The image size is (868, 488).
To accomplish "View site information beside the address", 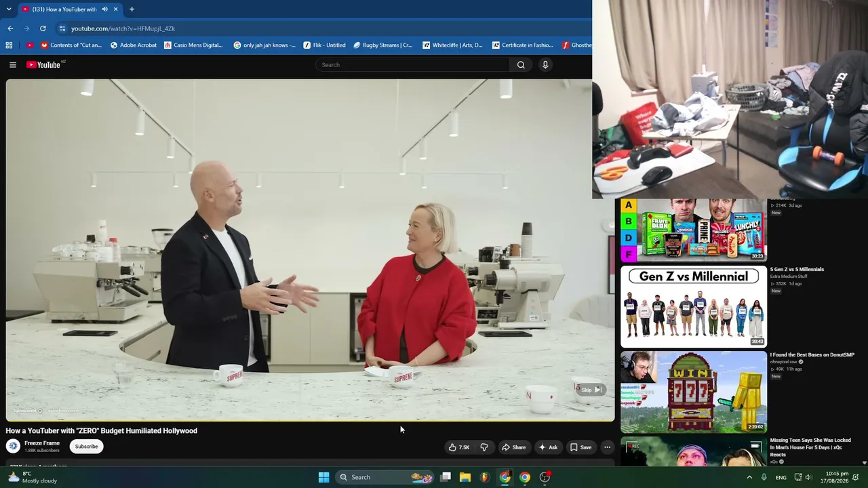I will [x=62, y=28].
